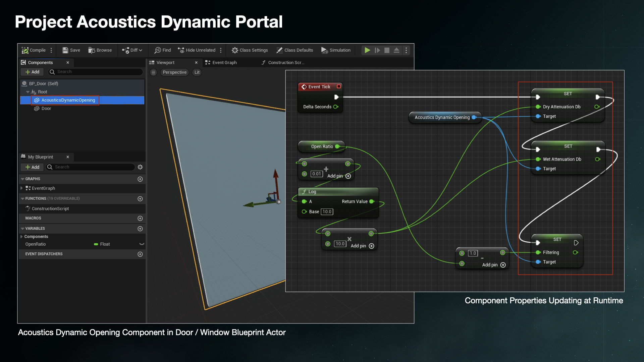Screen dimensions: 644x362
Task: Open Compile options three-dot menu
Action: 51,50
